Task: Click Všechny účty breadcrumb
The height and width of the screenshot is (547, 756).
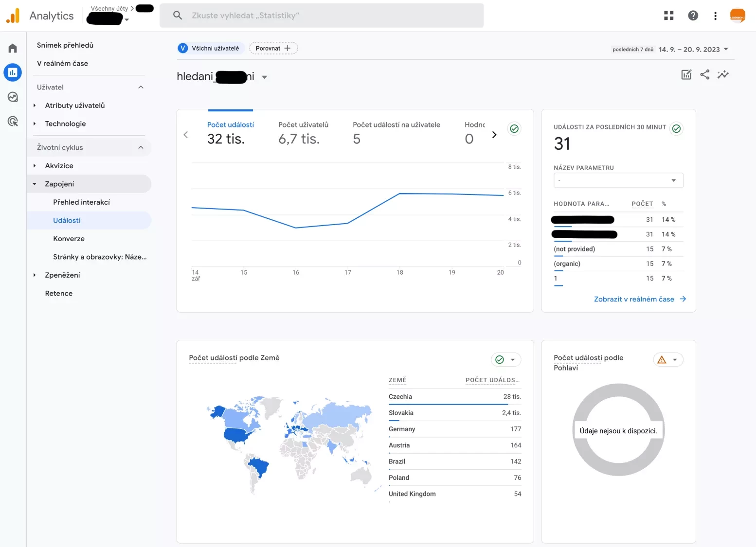Action: point(109,9)
